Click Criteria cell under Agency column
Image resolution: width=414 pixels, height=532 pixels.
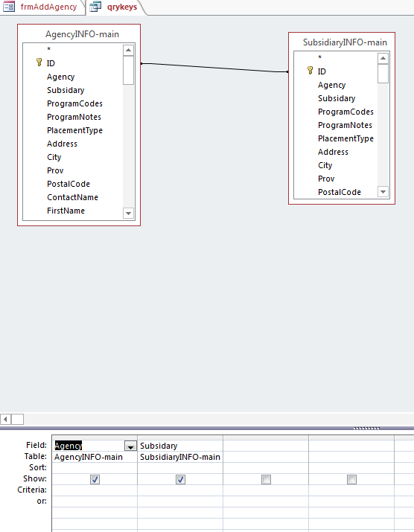tap(95, 490)
